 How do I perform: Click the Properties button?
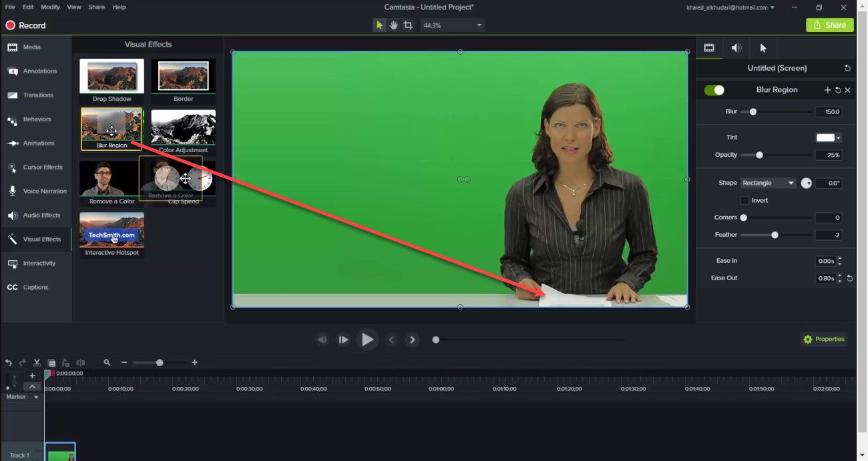(x=825, y=340)
